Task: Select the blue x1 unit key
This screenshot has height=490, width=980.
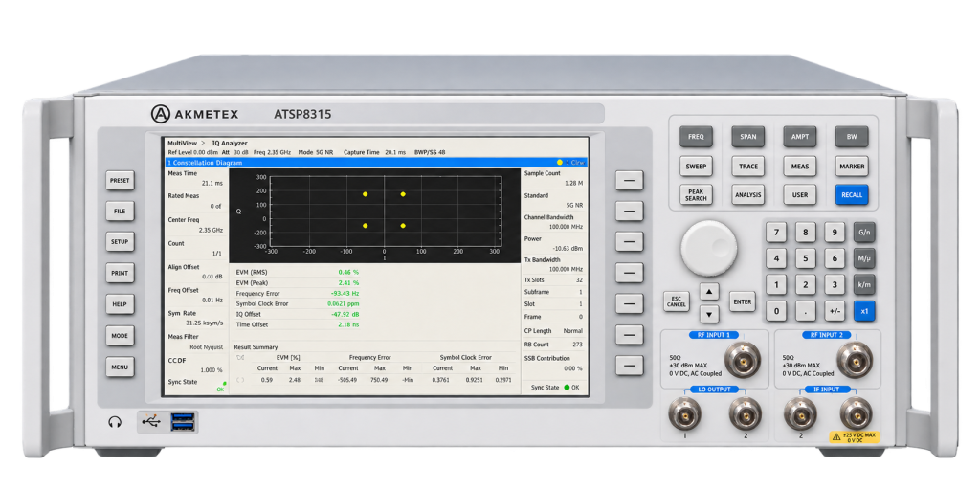Action: click(864, 311)
